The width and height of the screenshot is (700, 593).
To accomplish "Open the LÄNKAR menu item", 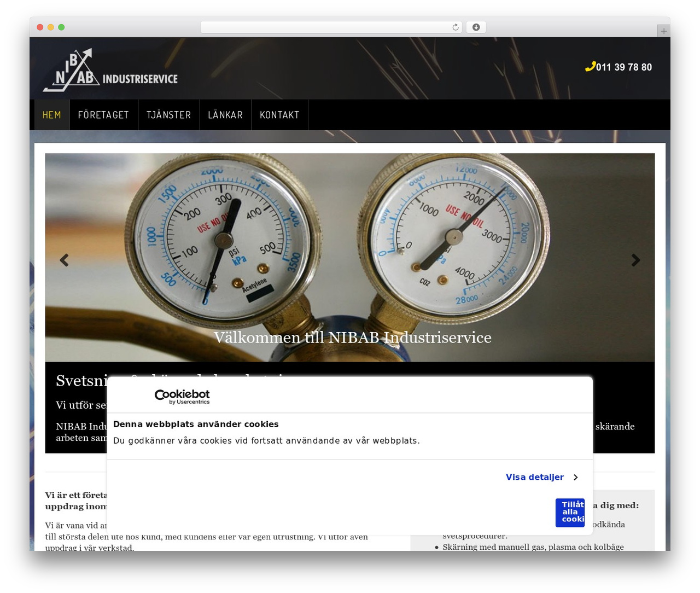I will [x=225, y=115].
